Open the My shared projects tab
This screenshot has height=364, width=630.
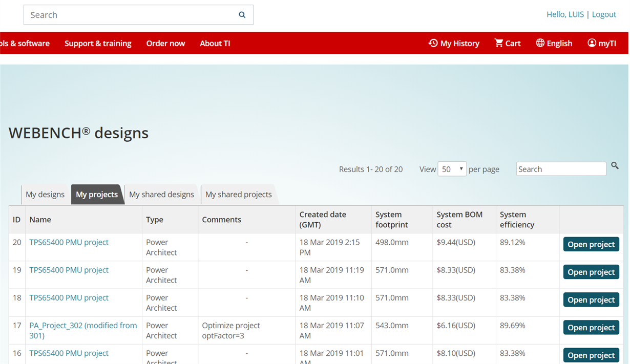(239, 195)
